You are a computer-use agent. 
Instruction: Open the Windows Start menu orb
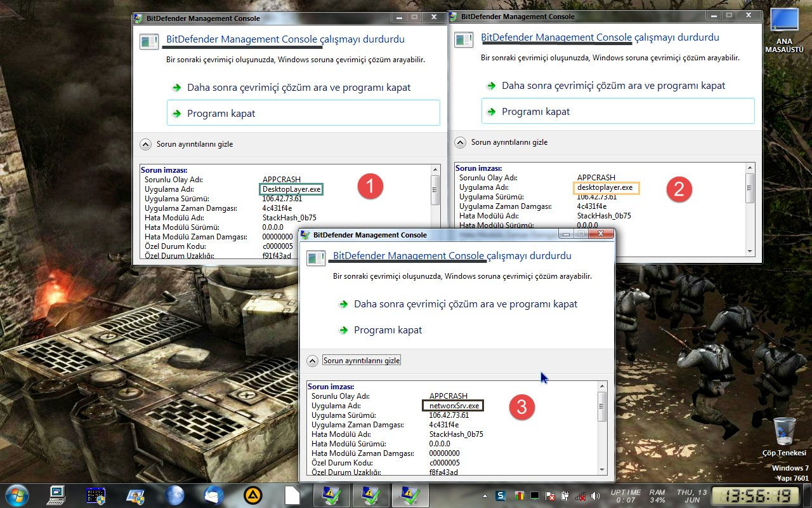point(16,495)
